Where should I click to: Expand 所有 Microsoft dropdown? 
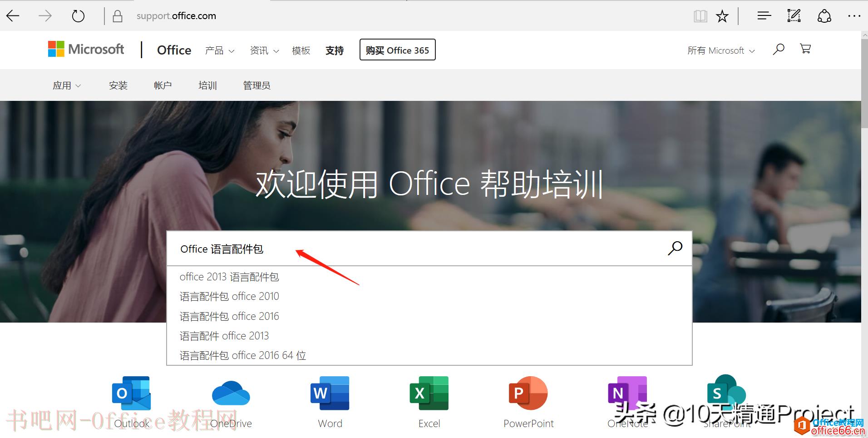pos(721,50)
